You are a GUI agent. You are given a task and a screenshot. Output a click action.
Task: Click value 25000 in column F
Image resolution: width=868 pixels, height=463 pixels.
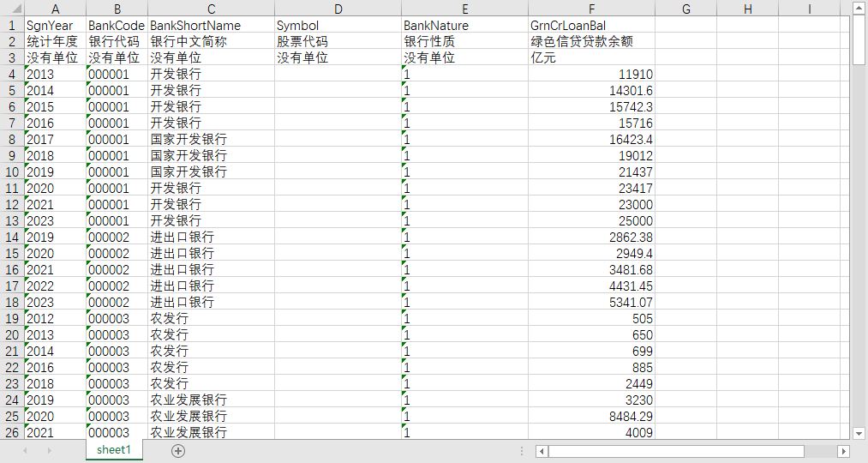tap(592, 220)
